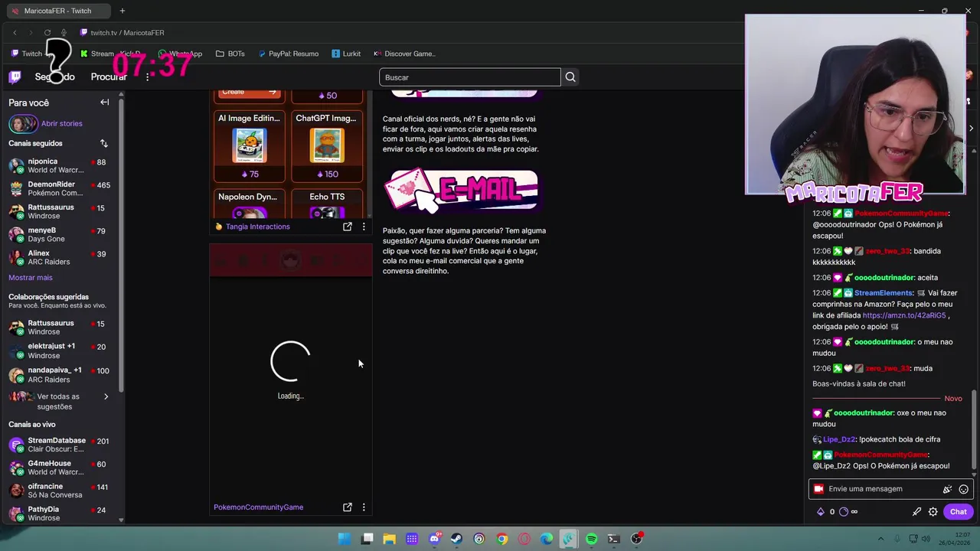This screenshot has width=980, height=551.
Task: Open the MaricotaFER - Twitch browser tab
Action: [x=57, y=11]
